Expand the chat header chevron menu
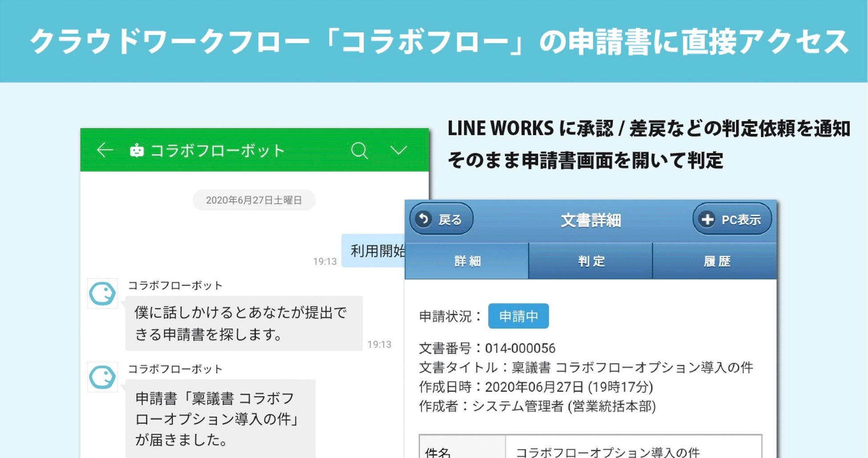This screenshot has width=868, height=458. pyautogui.click(x=398, y=150)
